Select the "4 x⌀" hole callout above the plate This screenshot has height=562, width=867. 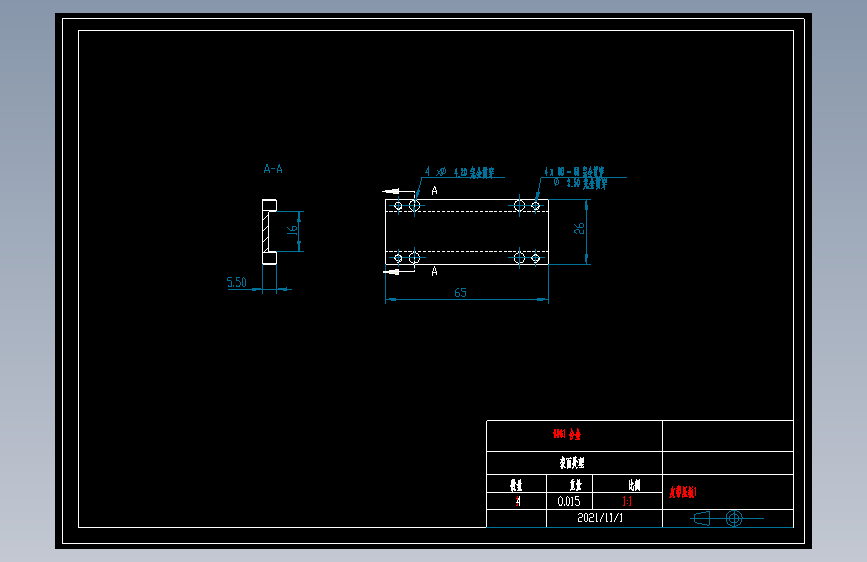pyautogui.click(x=459, y=172)
